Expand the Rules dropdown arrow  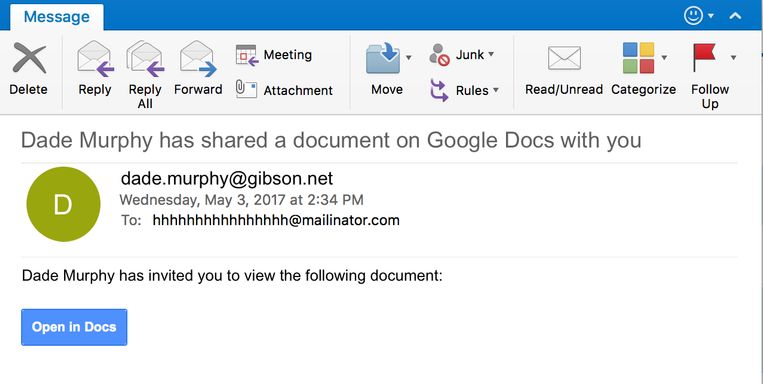(495, 90)
